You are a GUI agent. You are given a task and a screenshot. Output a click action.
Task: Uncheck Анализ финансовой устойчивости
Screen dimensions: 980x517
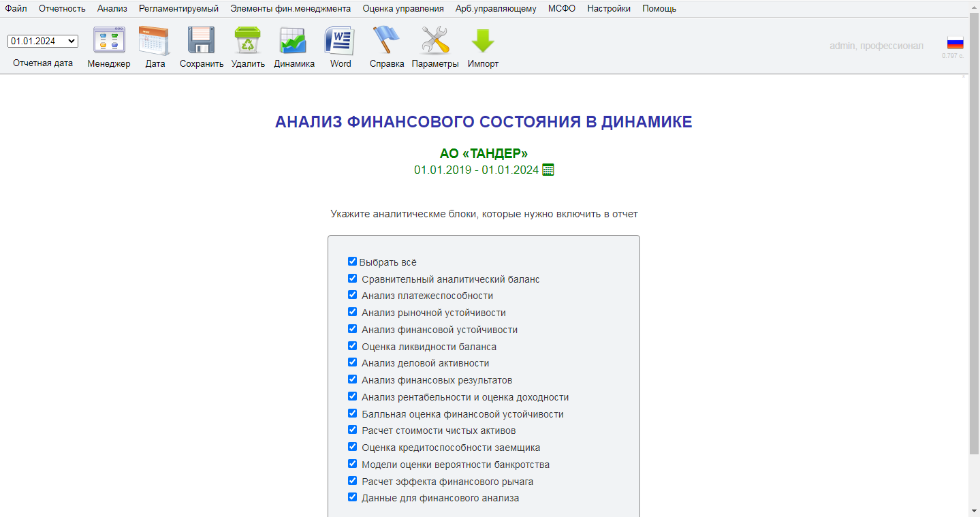(352, 329)
